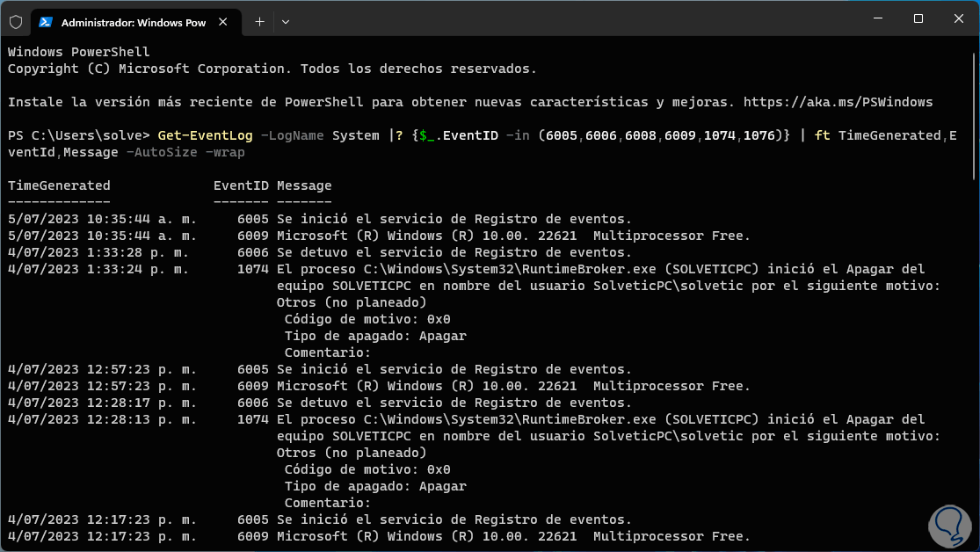980x552 pixels.
Task: Maximize the terminal window
Action: [x=918, y=18]
